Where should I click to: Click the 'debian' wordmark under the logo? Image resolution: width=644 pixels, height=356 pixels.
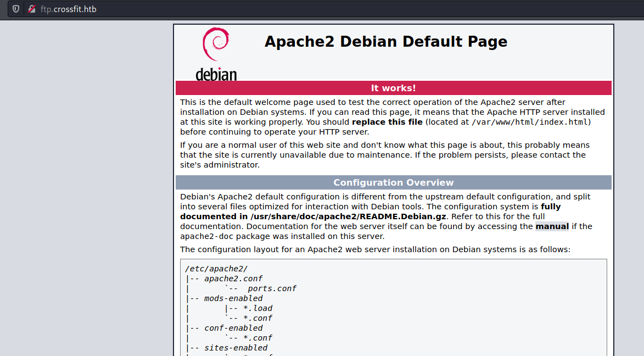[216, 74]
